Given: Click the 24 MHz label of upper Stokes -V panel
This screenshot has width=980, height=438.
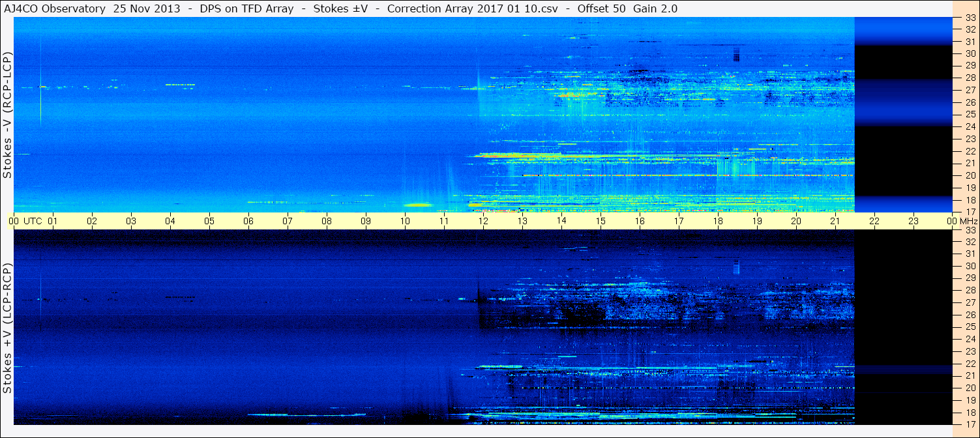Looking at the screenshot, I should 970,126.
